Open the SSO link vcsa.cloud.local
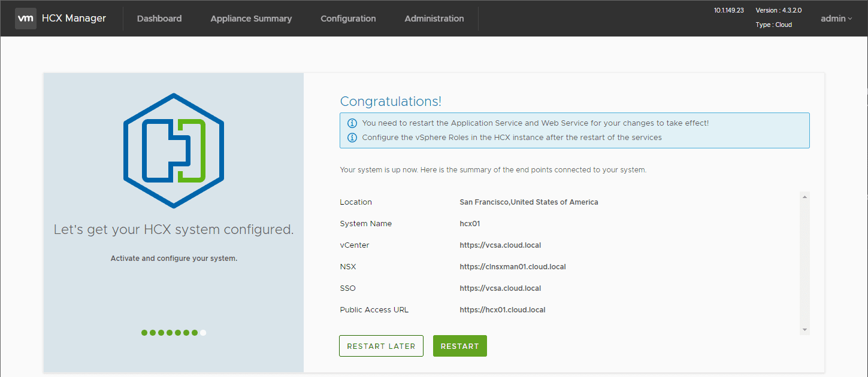The image size is (868, 377). [500, 288]
